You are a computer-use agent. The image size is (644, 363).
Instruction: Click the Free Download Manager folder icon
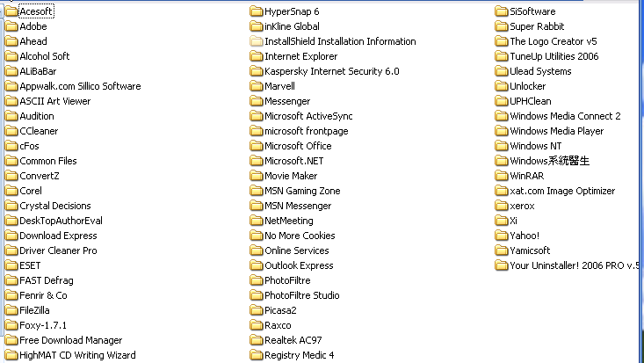coord(11,340)
